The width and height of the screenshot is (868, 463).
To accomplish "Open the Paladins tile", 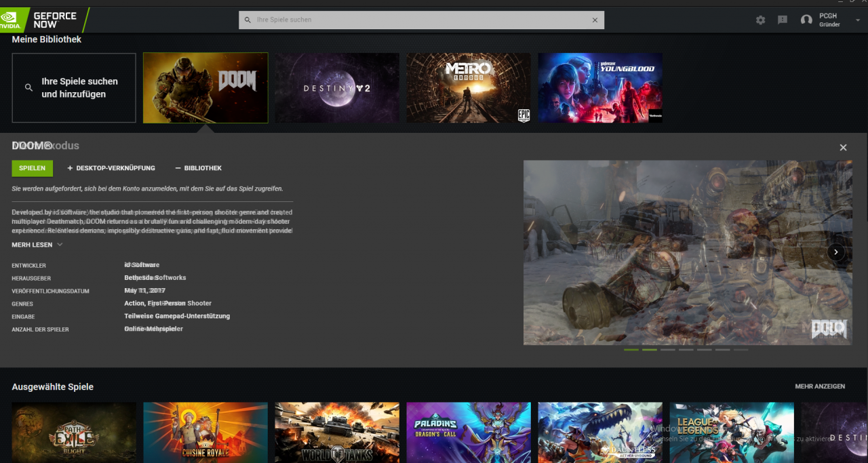I will [469, 432].
